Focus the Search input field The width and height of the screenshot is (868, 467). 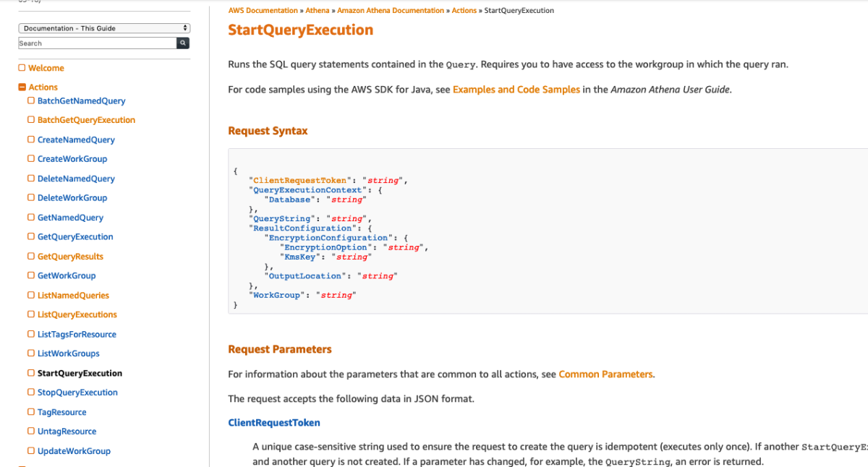[98, 43]
